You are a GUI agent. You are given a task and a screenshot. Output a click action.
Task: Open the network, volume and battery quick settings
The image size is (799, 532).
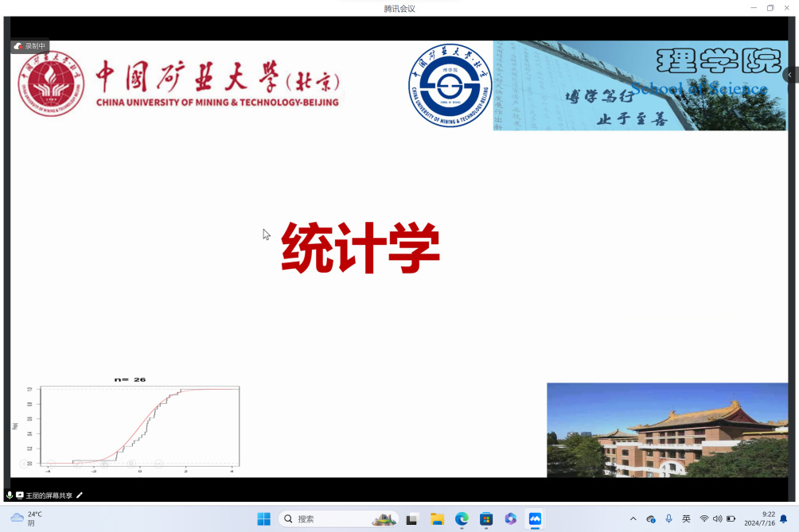point(717,519)
